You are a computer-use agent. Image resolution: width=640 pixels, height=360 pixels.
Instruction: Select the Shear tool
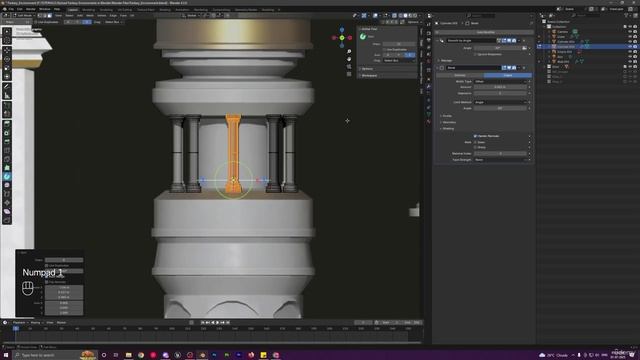click(7, 211)
